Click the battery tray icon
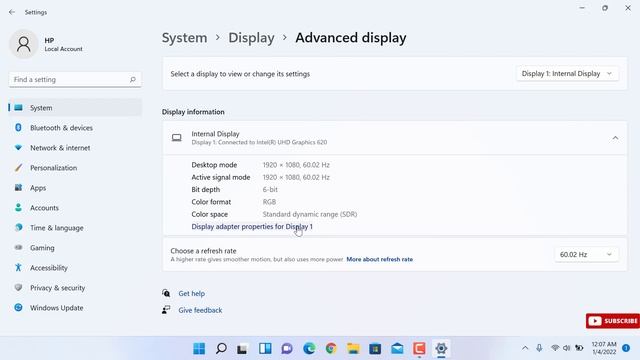Screen dimensions: 640x360 click(579, 348)
